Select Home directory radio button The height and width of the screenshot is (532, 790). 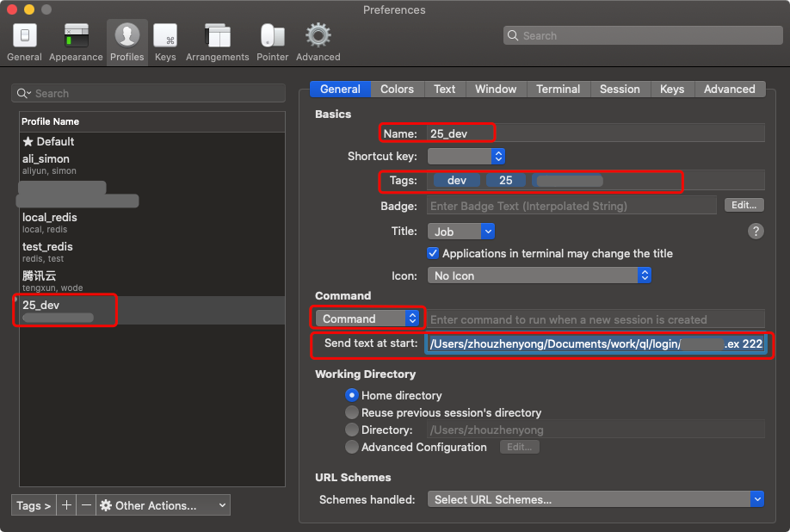click(x=352, y=395)
